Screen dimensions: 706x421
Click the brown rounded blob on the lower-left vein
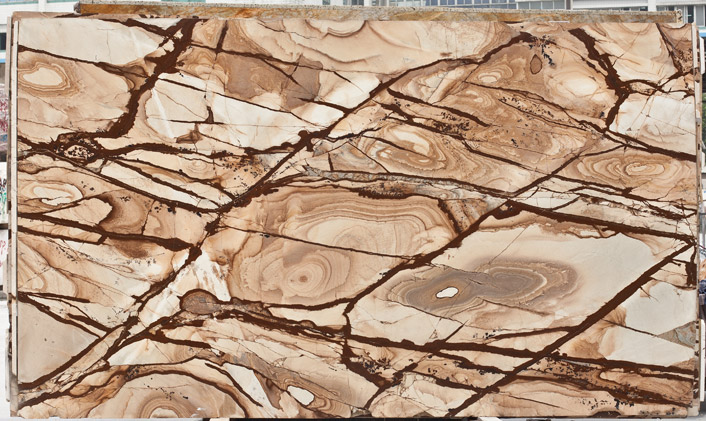(x=198, y=301)
